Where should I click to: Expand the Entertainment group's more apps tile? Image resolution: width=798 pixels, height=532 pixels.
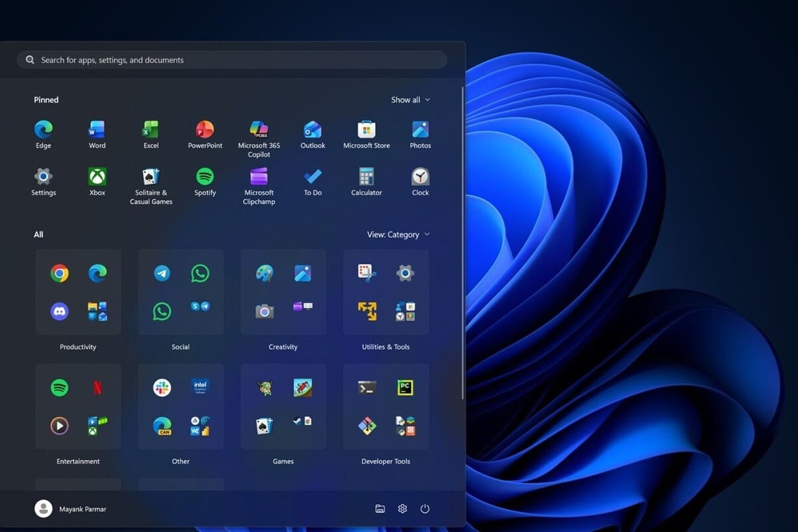pos(98,426)
